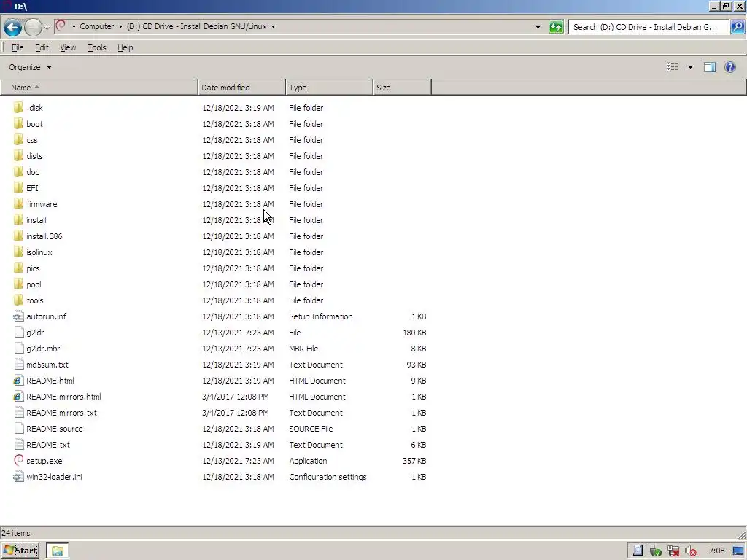This screenshot has width=747, height=560.
Task: Focus the Search CD Drive input field
Action: (x=648, y=27)
